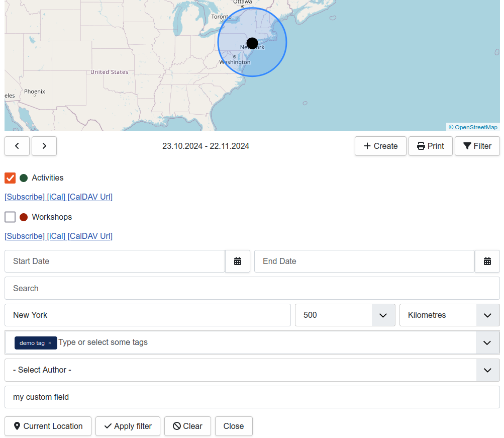Expand the 500 radius dropdown

click(383, 315)
